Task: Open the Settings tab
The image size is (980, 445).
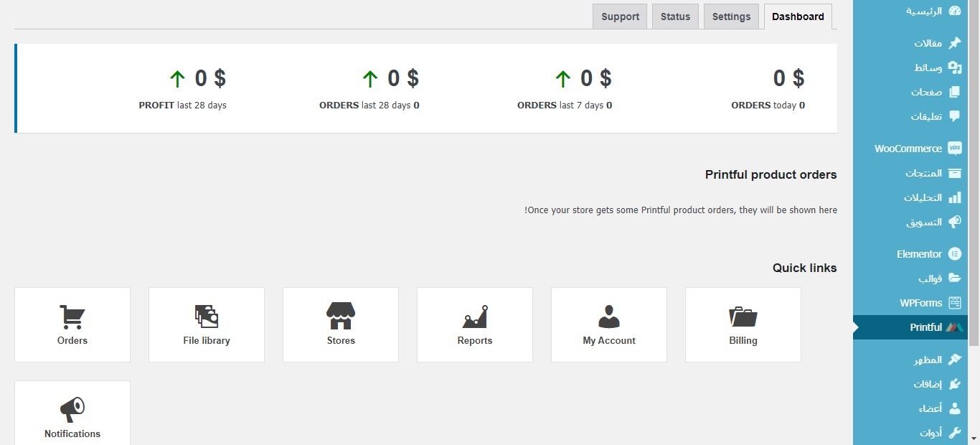Action: pyautogui.click(x=731, y=17)
